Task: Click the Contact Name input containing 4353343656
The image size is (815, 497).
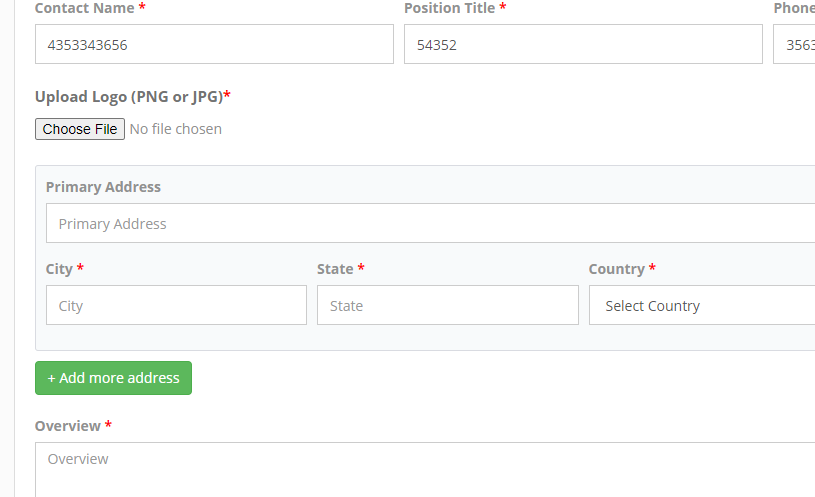Action: 214,44
